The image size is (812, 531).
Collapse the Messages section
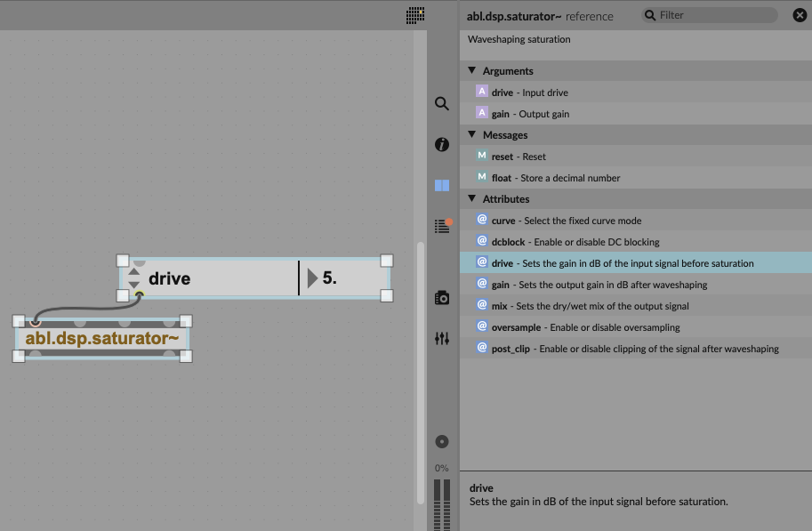coord(471,134)
